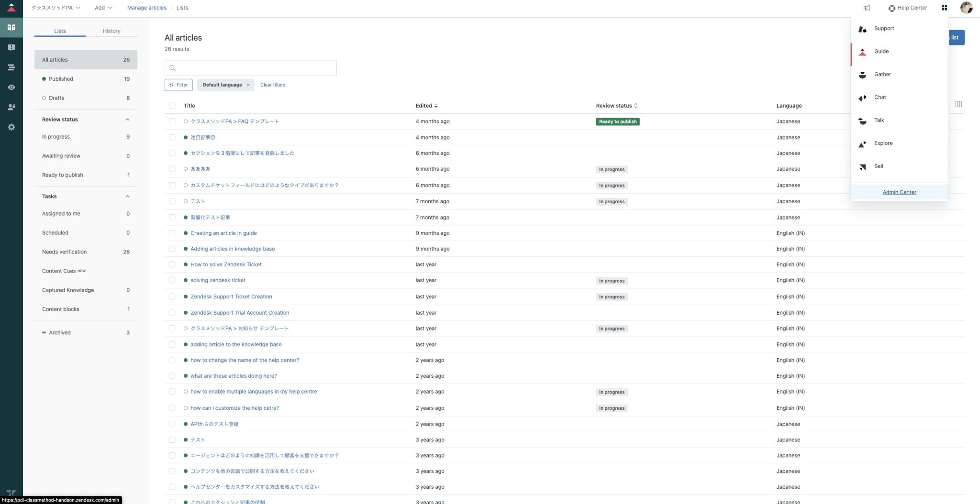This screenshot has width=980, height=504.
Task: Open the user permissions sidebar icon
Action: coord(11,107)
